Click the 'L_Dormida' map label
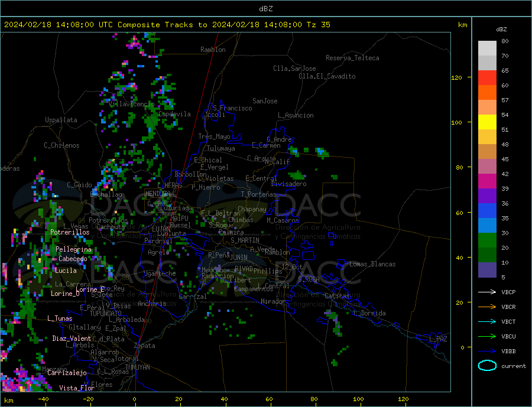The image size is (532, 407). 369,313
